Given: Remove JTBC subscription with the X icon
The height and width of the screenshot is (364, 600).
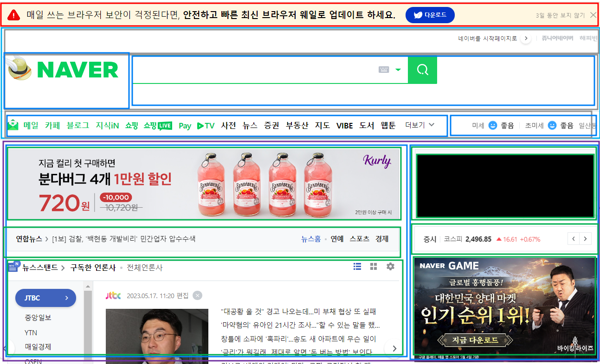Looking at the screenshot, I should (198, 295).
